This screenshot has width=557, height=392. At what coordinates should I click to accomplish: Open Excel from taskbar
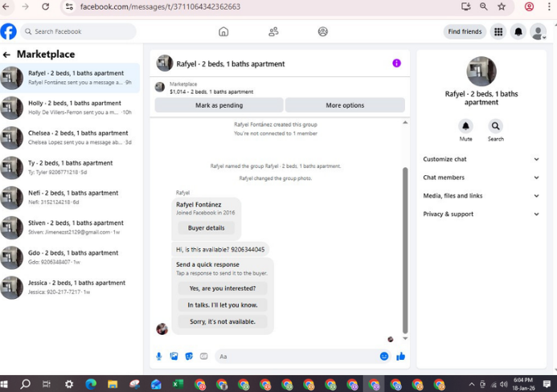[178, 384]
